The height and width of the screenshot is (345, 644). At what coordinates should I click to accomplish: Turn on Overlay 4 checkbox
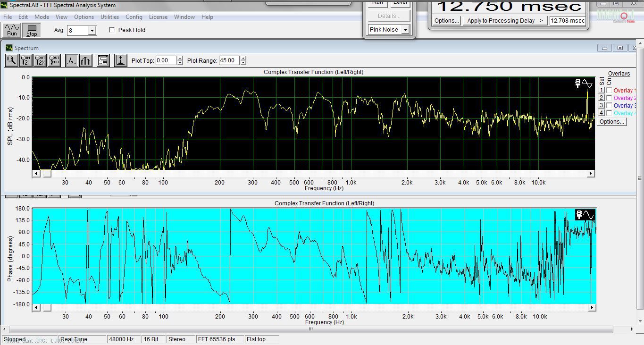pos(609,113)
